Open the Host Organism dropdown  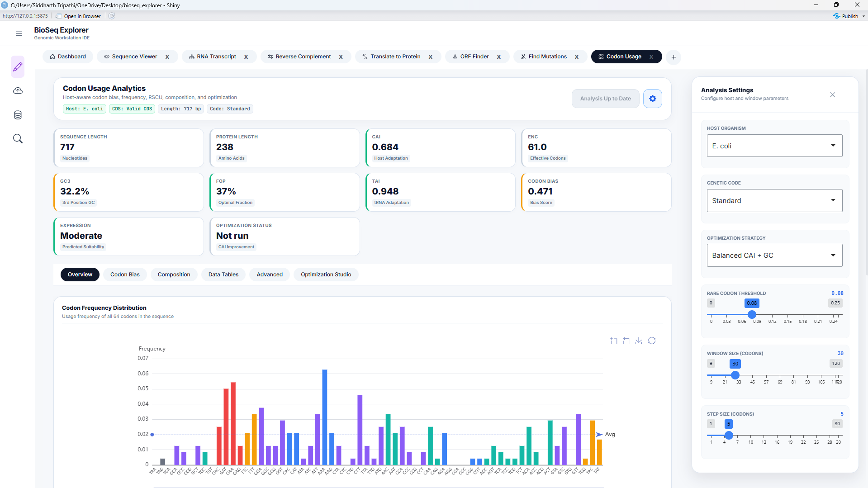[x=774, y=146]
